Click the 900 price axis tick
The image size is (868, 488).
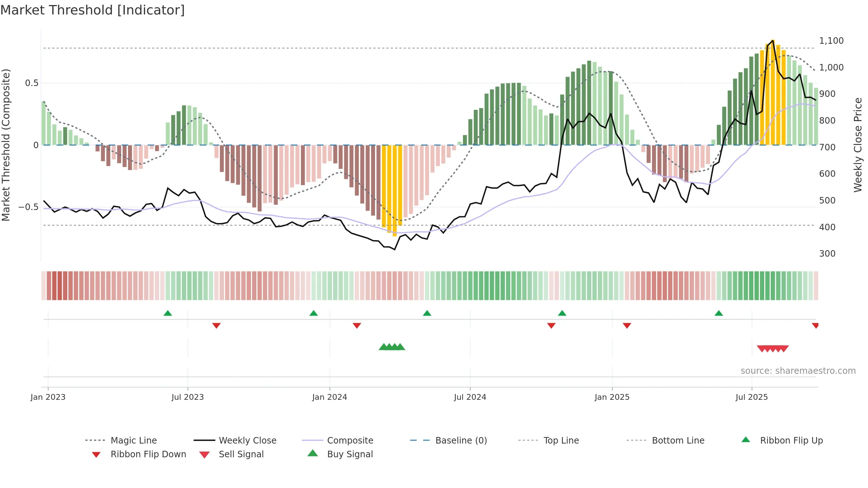(x=827, y=94)
